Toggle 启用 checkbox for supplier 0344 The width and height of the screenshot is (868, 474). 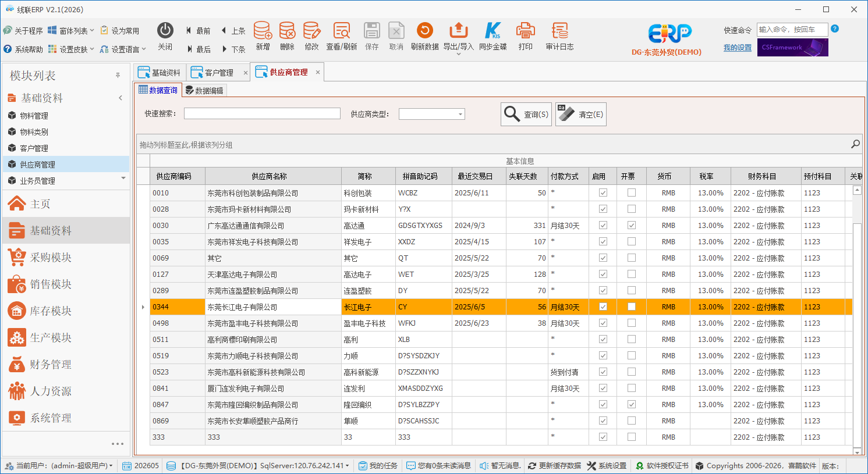click(603, 307)
